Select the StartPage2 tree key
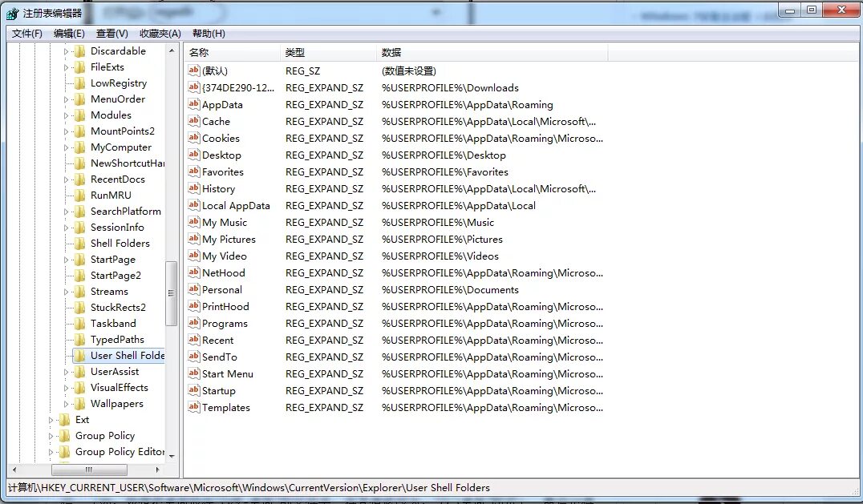 click(x=115, y=276)
